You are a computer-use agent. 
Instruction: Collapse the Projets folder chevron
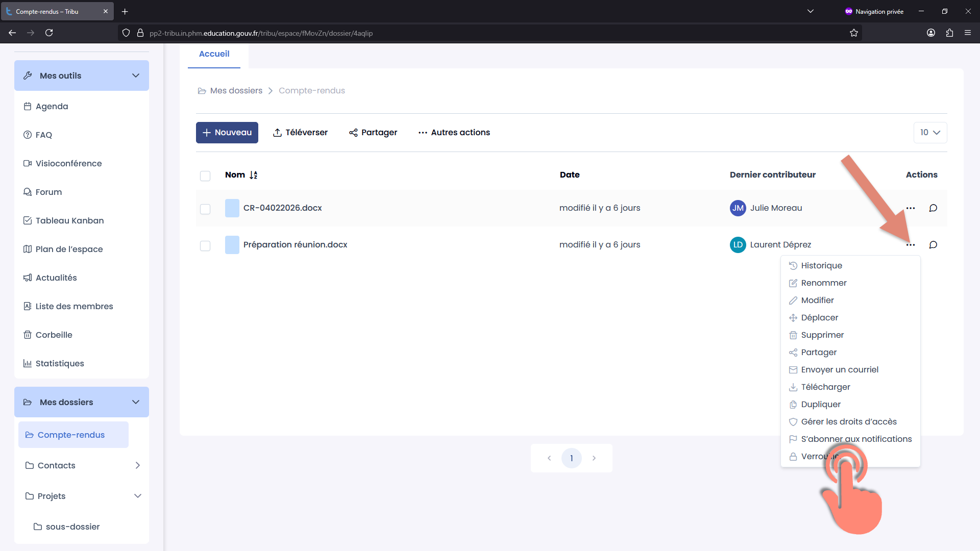(x=137, y=496)
